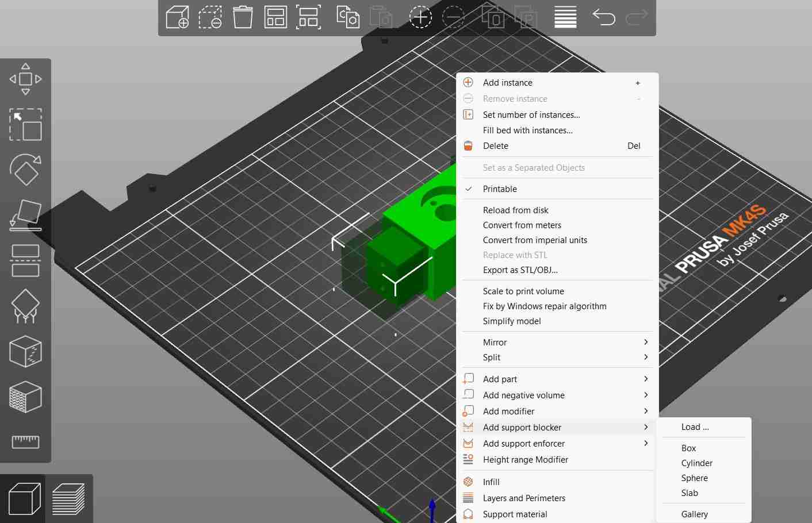Click the Copy icon in top toolbar
812x523 pixels.
[x=348, y=17]
